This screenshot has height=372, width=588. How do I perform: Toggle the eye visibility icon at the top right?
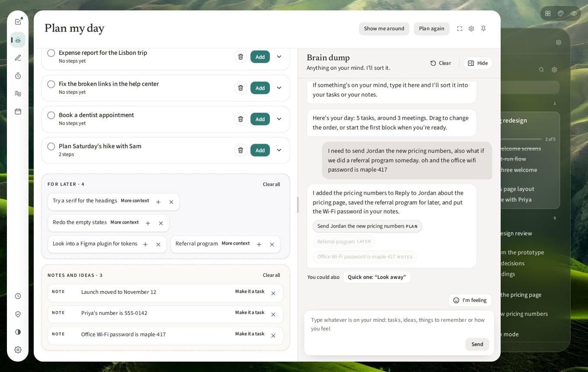coord(574,13)
